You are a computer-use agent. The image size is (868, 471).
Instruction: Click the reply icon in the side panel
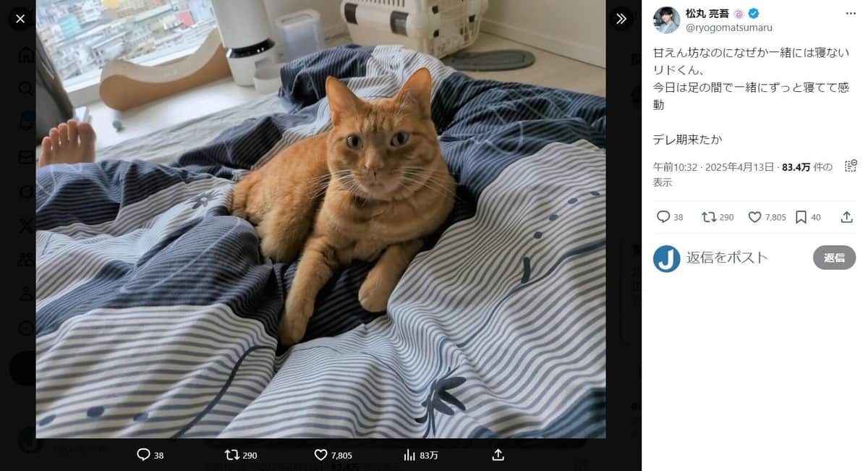click(663, 217)
